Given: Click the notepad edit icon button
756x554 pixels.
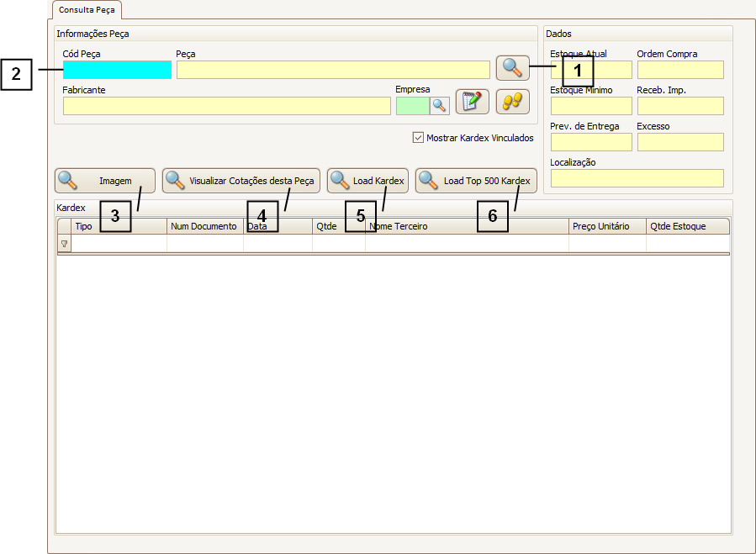Looking at the screenshot, I should coord(472,102).
